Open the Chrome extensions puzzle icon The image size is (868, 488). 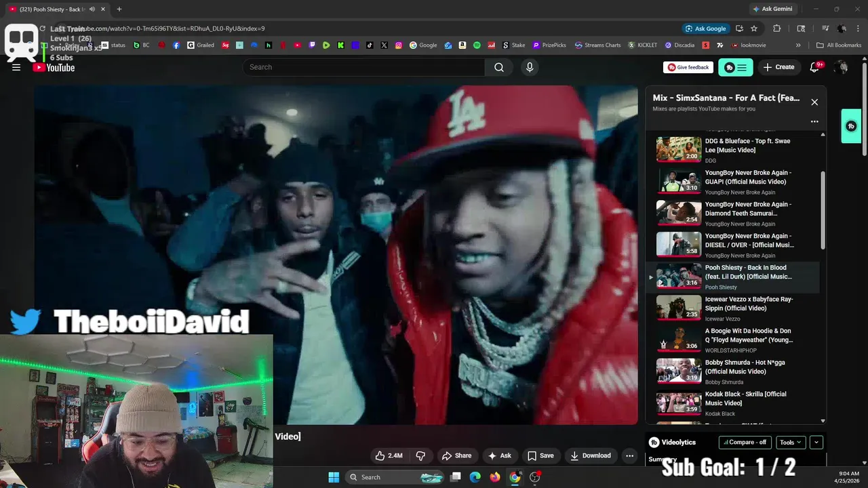pyautogui.click(x=777, y=28)
